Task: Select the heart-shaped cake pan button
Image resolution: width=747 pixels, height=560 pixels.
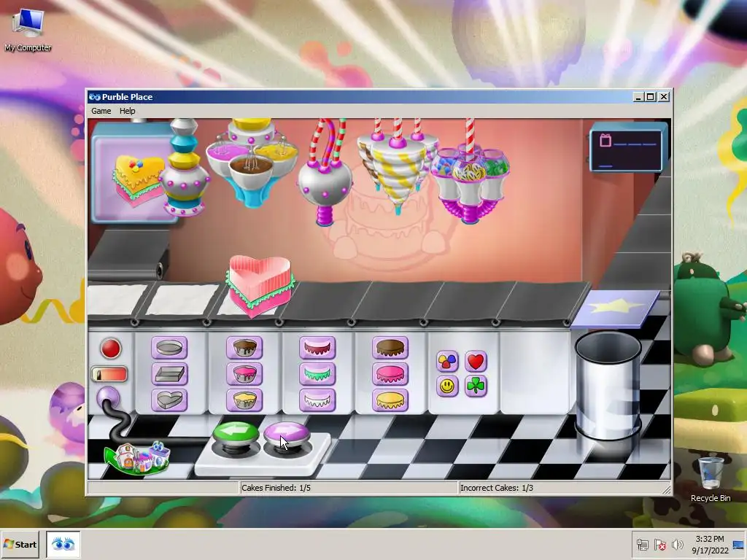Action: tap(169, 400)
